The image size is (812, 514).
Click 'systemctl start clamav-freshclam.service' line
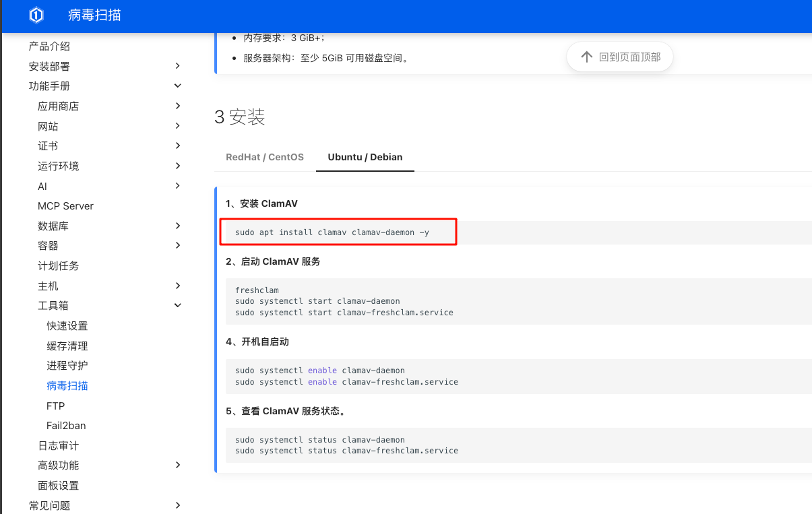pyautogui.click(x=344, y=313)
